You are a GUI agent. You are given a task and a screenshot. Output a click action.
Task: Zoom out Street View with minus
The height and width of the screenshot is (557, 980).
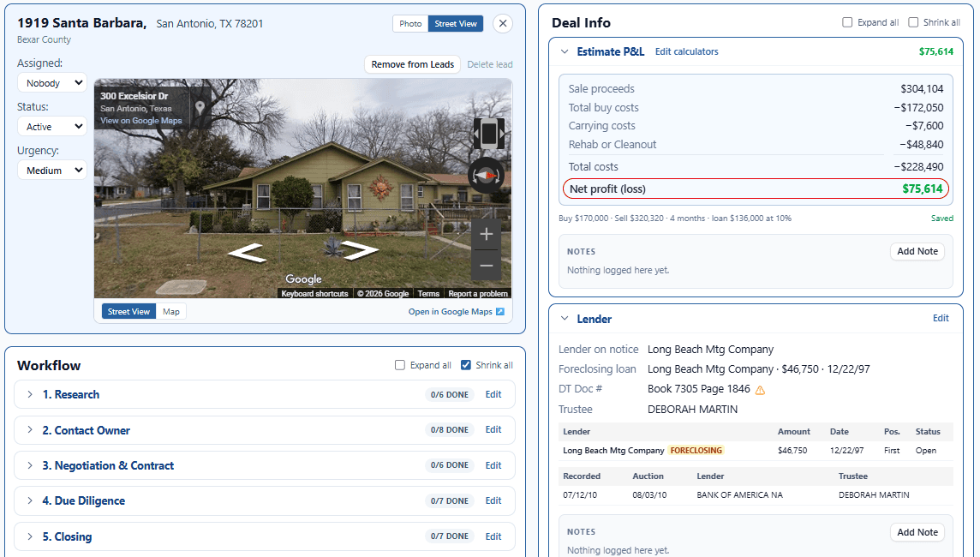pos(487,266)
